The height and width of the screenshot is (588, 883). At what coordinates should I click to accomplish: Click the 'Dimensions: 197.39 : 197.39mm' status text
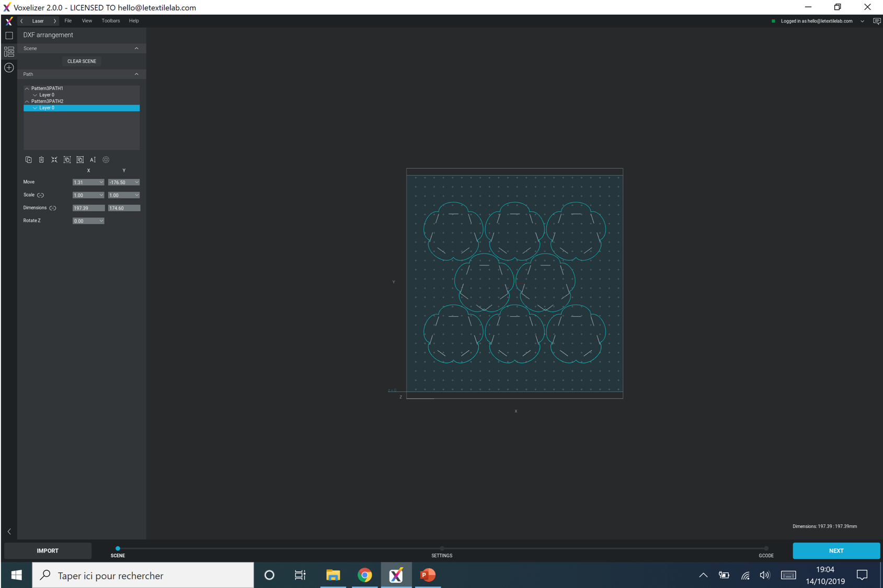pos(824,526)
